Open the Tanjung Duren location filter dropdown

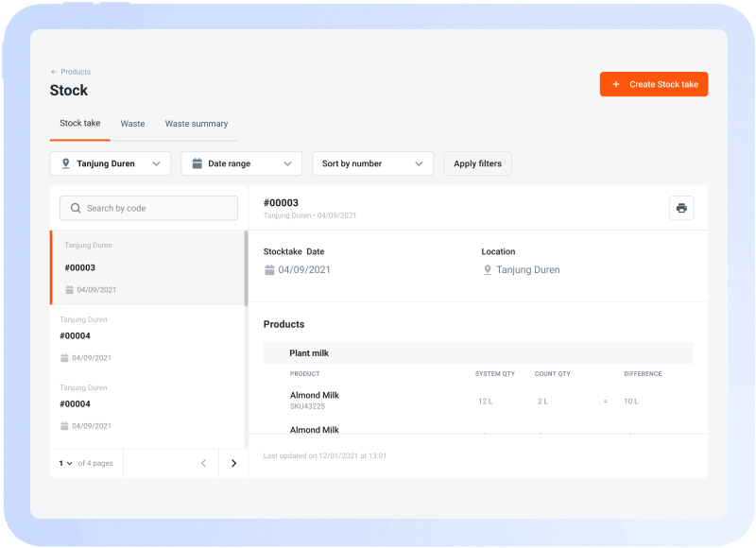(110, 163)
